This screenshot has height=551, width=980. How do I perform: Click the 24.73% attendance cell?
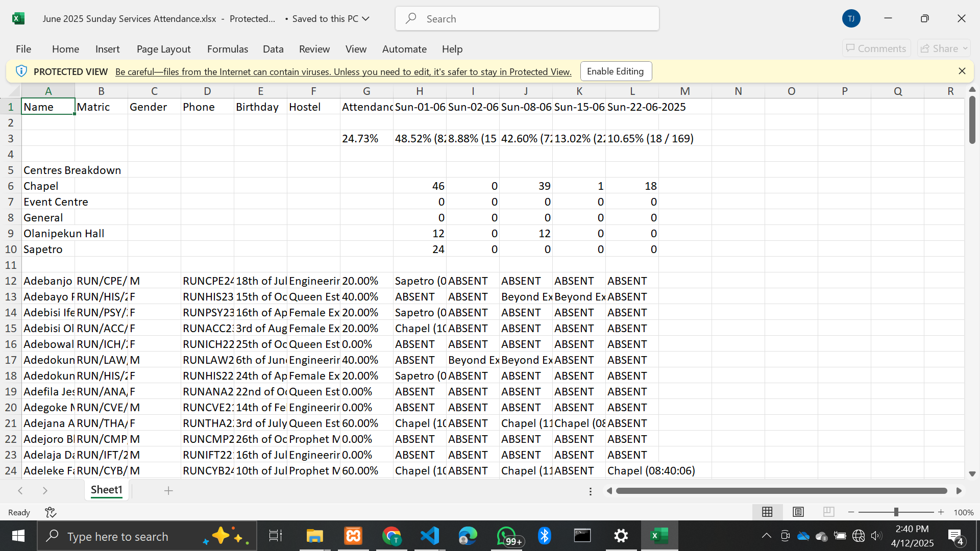pyautogui.click(x=366, y=138)
